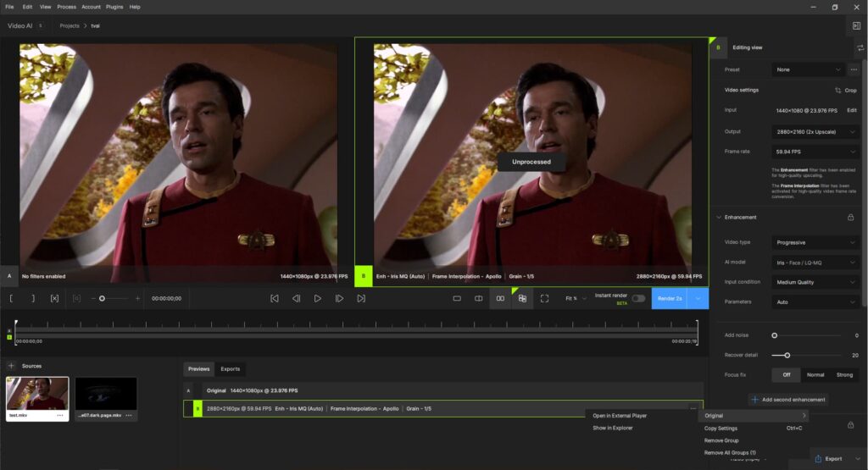The image size is (868, 470).
Task: Click the Render 2s button
Action: tap(669, 298)
